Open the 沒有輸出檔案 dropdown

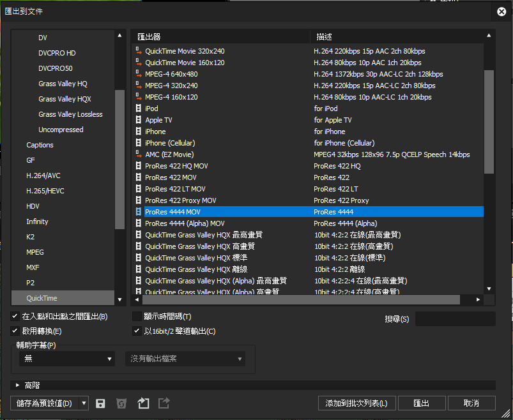pos(185,359)
